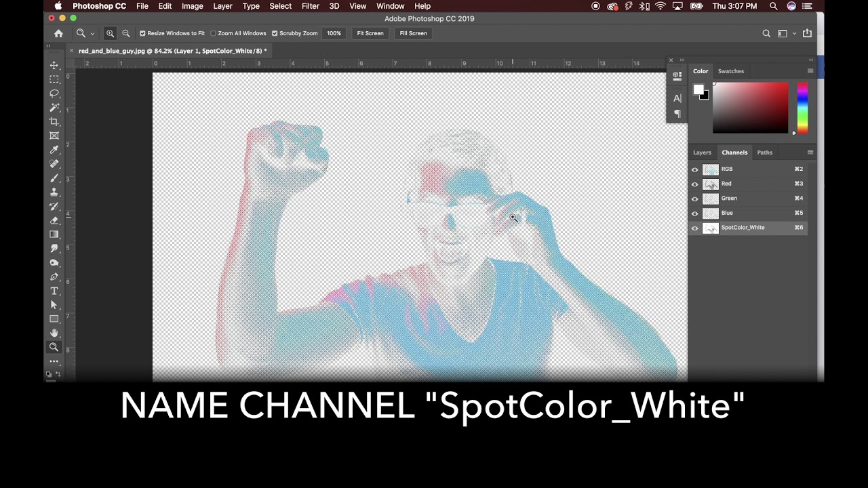Open the Character panel icon
This screenshot has width=868, height=488.
tap(677, 98)
